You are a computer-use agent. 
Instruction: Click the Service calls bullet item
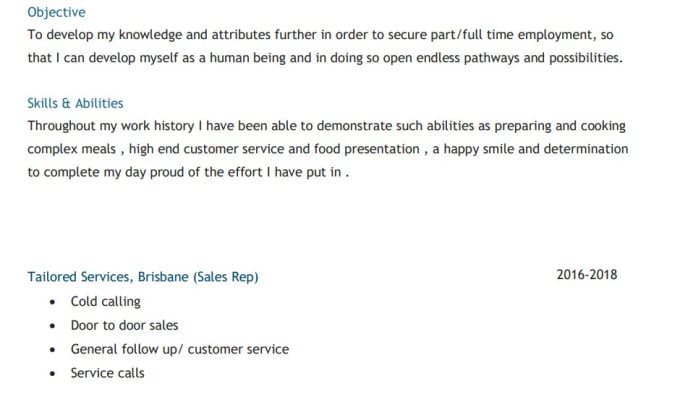click(x=108, y=373)
